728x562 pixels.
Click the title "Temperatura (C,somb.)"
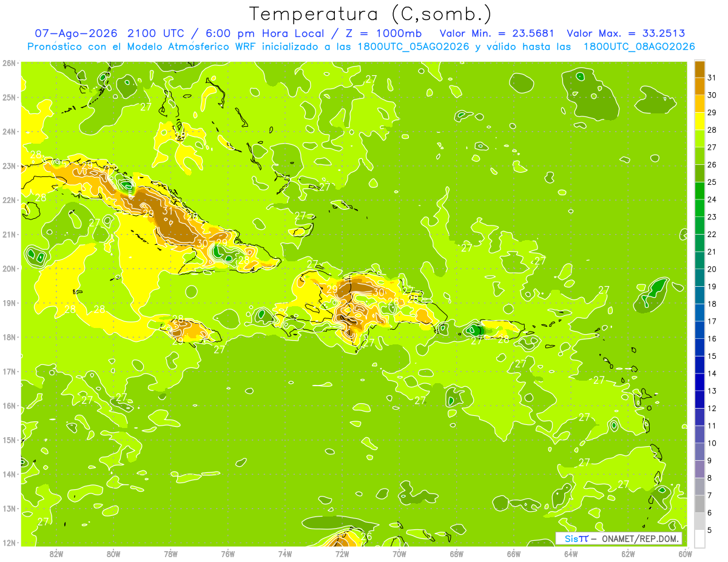tap(371, 14)
